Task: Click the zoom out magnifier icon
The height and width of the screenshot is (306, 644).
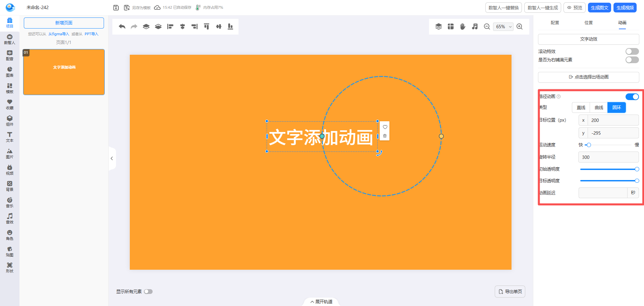Action: click(x=487, y=27)
